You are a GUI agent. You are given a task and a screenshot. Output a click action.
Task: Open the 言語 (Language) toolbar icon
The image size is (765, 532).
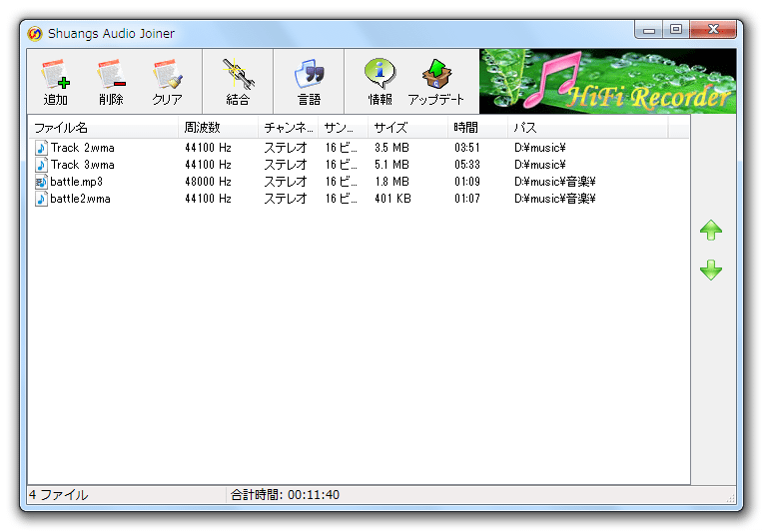tap(309, 82)
